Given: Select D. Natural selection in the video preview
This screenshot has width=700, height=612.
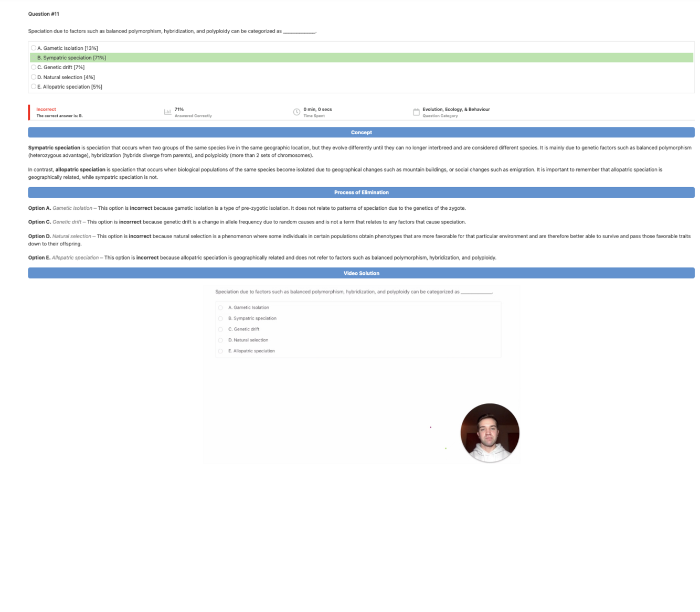Looking at the screenshot, I should point(220,340).
